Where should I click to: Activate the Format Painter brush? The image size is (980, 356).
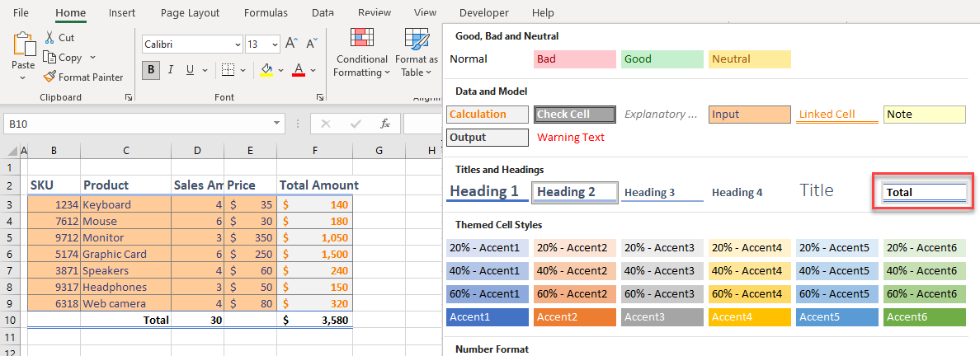[x=49, y=77]
